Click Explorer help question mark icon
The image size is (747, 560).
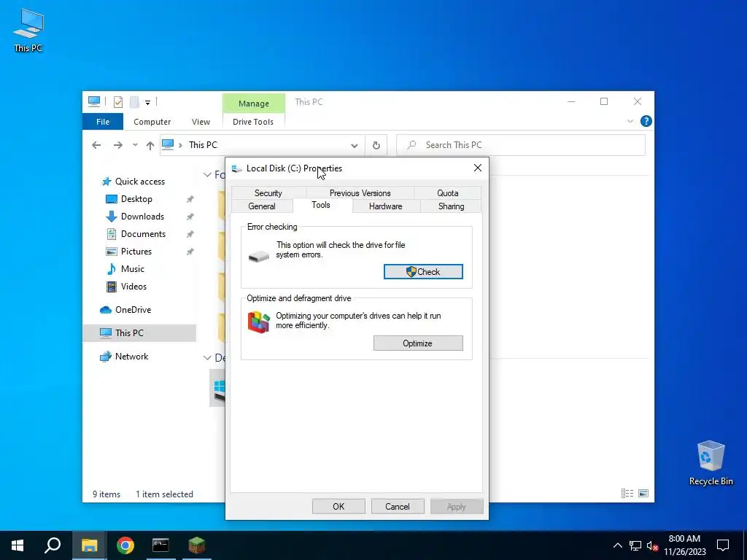click(646, 122)
